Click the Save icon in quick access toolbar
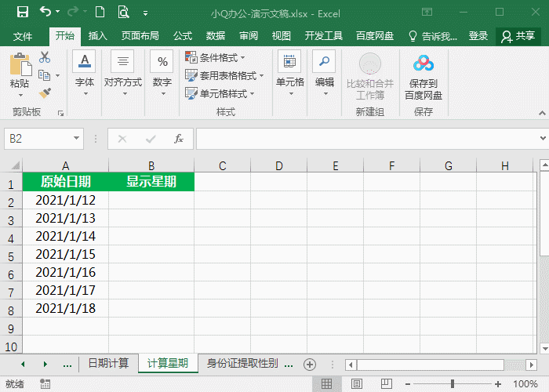Viewport: 549px width, 392px height. (x=22, y=13)
